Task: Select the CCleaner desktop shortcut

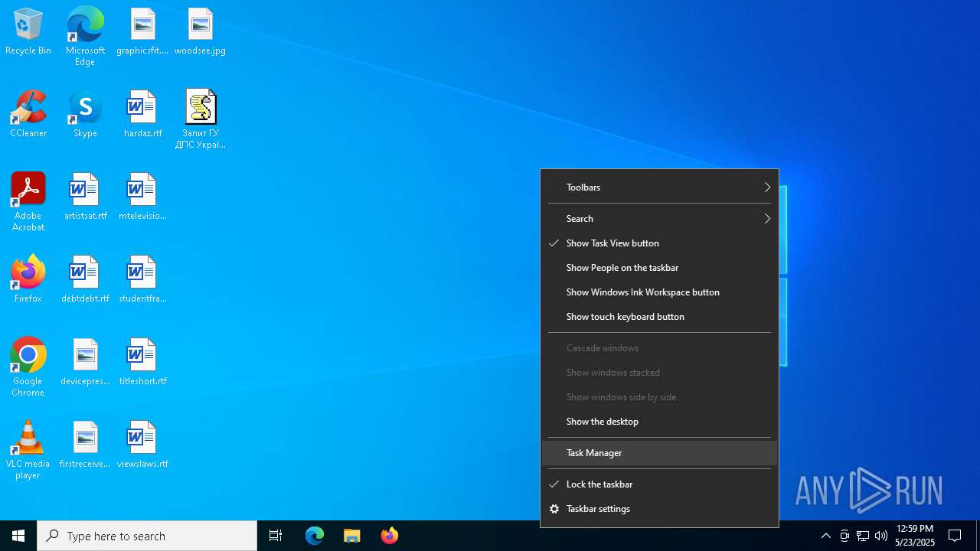Action: click(28, 115)
